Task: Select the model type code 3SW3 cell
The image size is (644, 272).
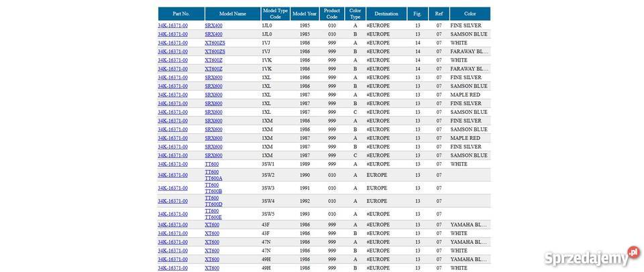Action: tap(268, 188)
